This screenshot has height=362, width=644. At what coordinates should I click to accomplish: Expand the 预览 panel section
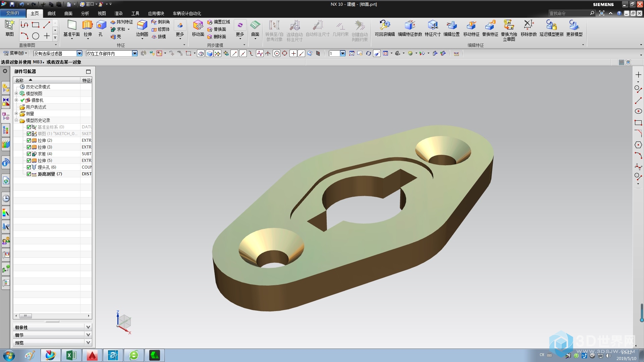[88, 343]
